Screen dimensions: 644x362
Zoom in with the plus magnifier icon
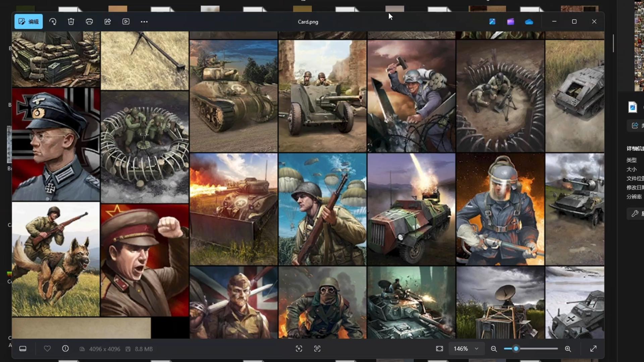coord(568,349)
